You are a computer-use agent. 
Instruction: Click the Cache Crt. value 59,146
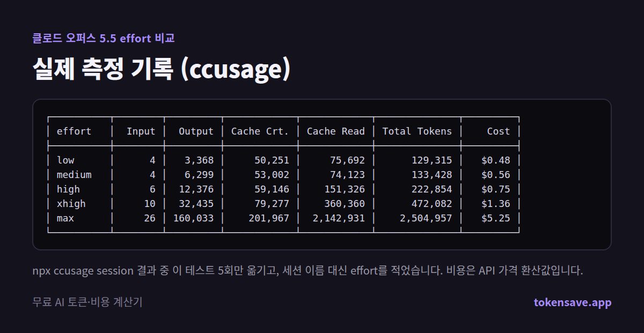[x=272, y=189]
